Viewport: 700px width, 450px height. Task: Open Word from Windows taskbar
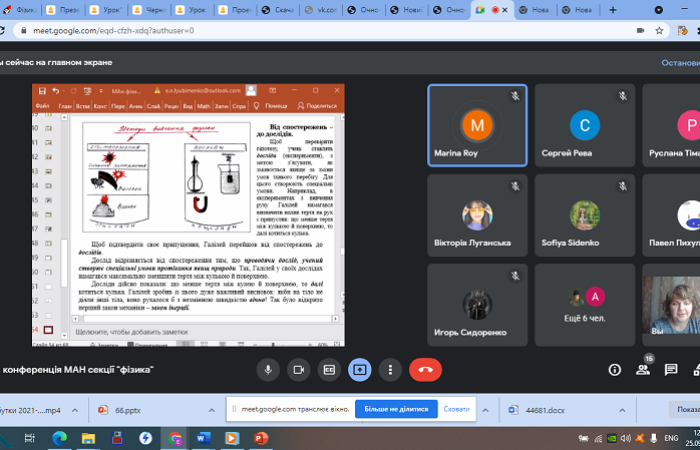pyautogui.click(x=204, y=438)
